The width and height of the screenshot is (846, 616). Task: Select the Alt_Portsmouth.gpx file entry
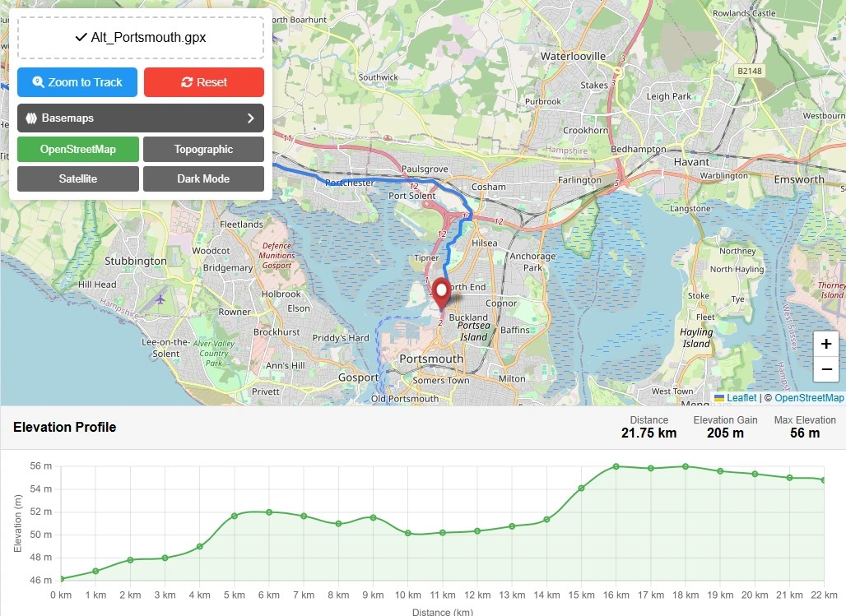click(140, 37)
